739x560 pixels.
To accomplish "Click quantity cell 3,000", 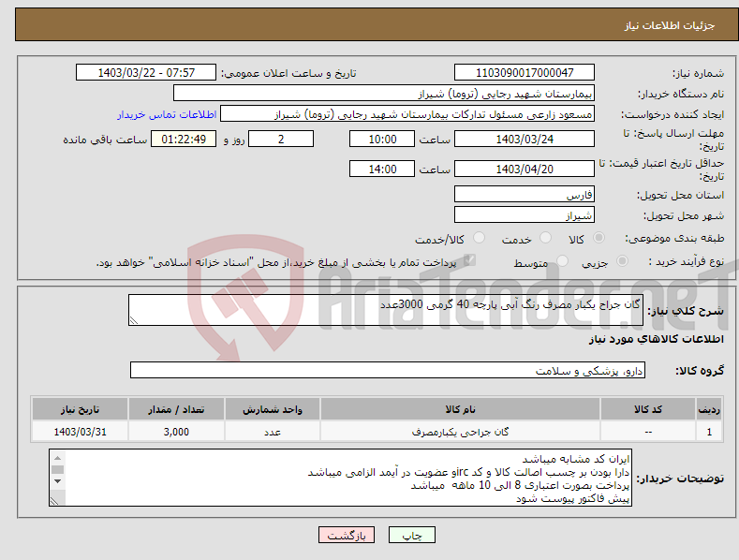I will [x=176, y=432].
